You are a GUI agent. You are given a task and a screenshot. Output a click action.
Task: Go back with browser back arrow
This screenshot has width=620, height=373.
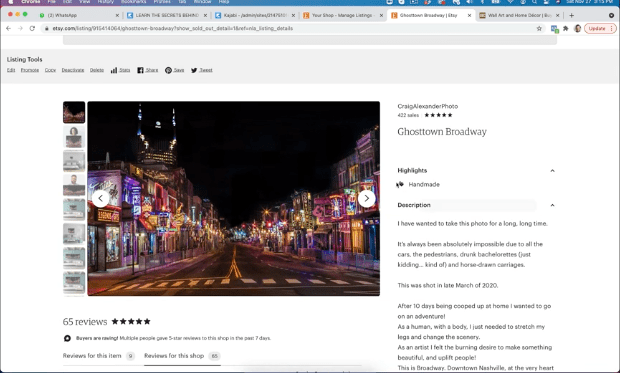8,28
